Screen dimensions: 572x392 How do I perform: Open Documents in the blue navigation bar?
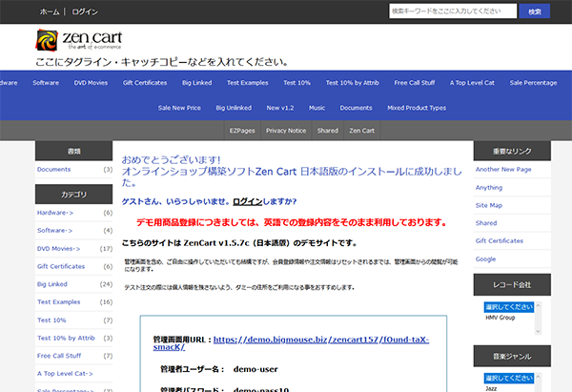[356, 108]
